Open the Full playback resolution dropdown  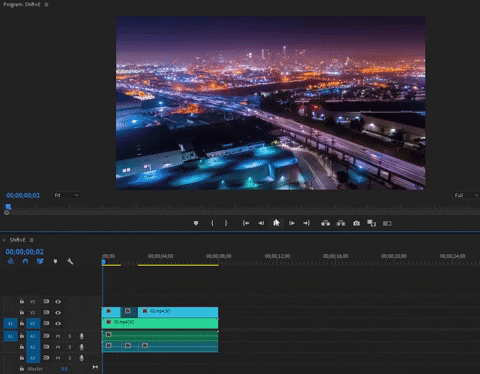click(466, 195)
